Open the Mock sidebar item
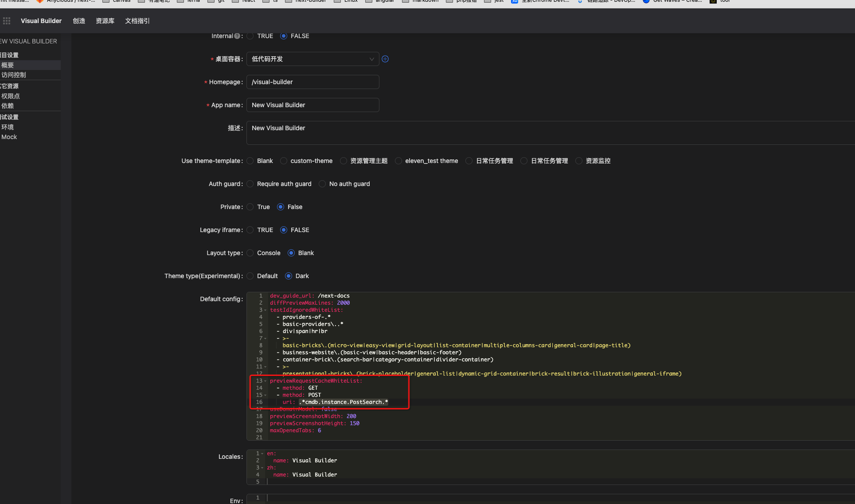855x504 pixels. 9,137
